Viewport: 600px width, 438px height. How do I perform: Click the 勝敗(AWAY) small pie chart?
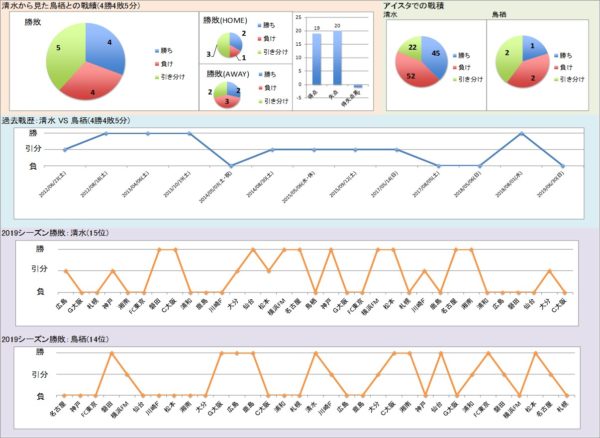pos(229,94)
